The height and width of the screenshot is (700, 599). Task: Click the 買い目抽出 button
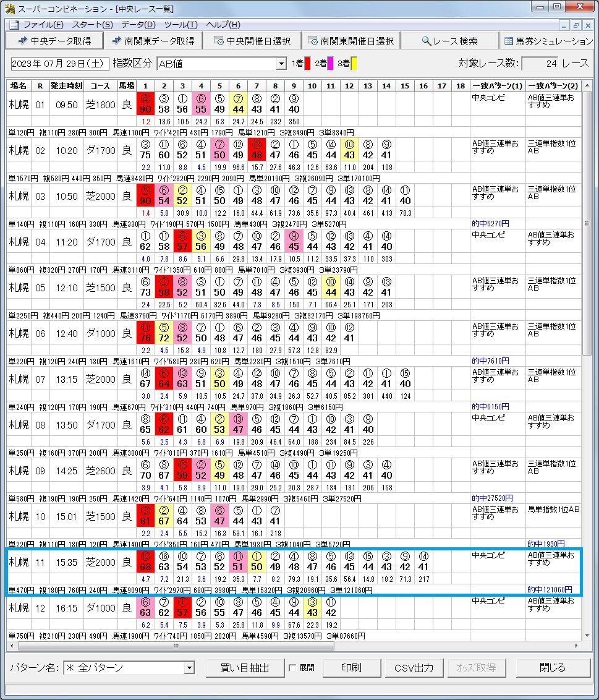point(245,668)
